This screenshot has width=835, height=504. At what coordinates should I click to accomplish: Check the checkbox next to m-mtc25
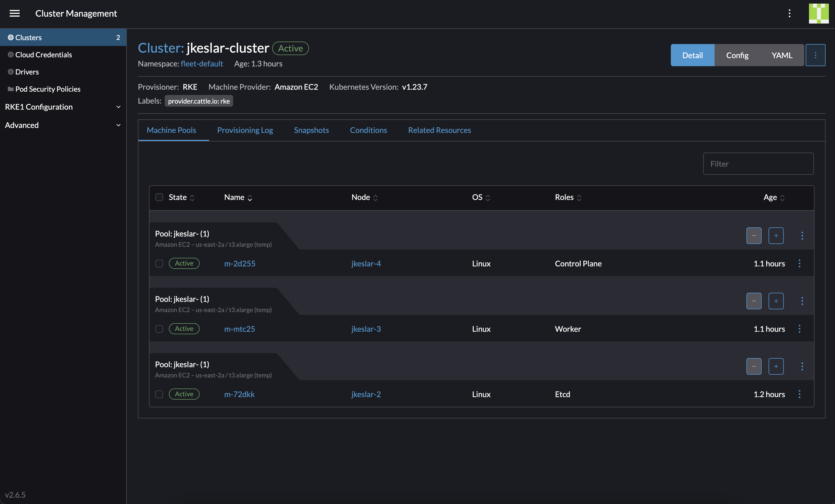pyautogui.click(x=159, y=329)
